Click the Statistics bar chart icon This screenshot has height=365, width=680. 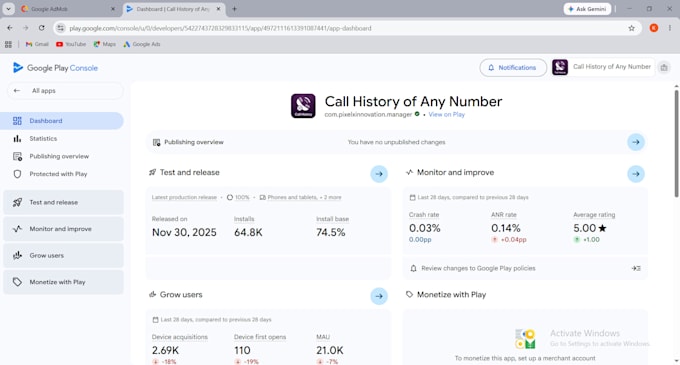coord(17,139)
